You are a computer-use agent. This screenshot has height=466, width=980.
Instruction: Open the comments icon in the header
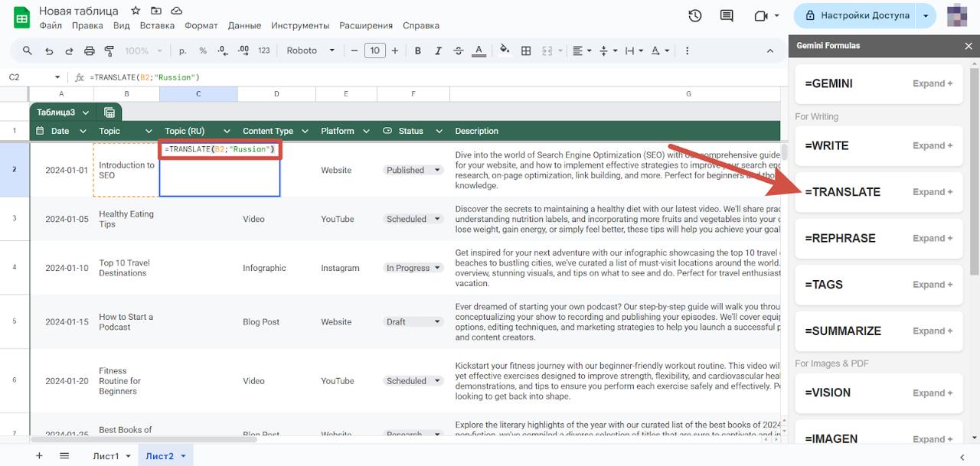coord(727,15)
